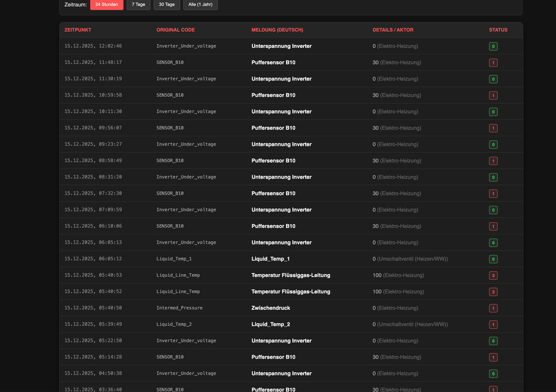
Task: Click red status badge of 10:59:58 entry
Action: coord(493,96)
